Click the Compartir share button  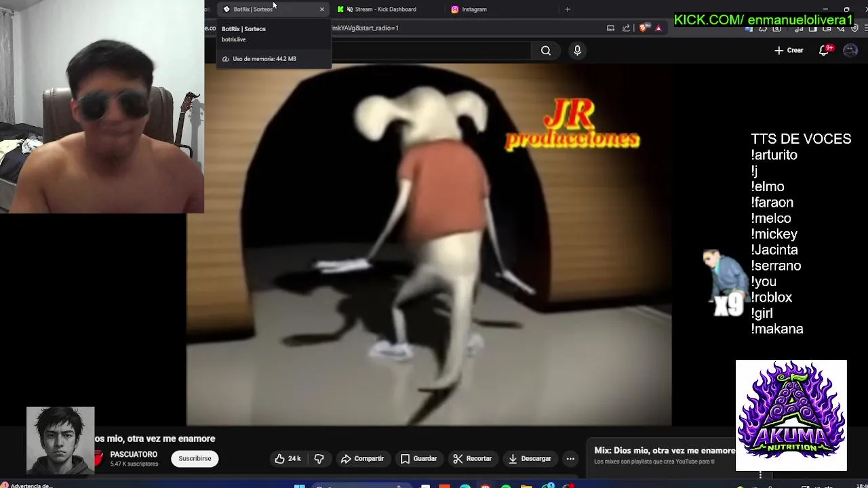(x=362, y=459)
